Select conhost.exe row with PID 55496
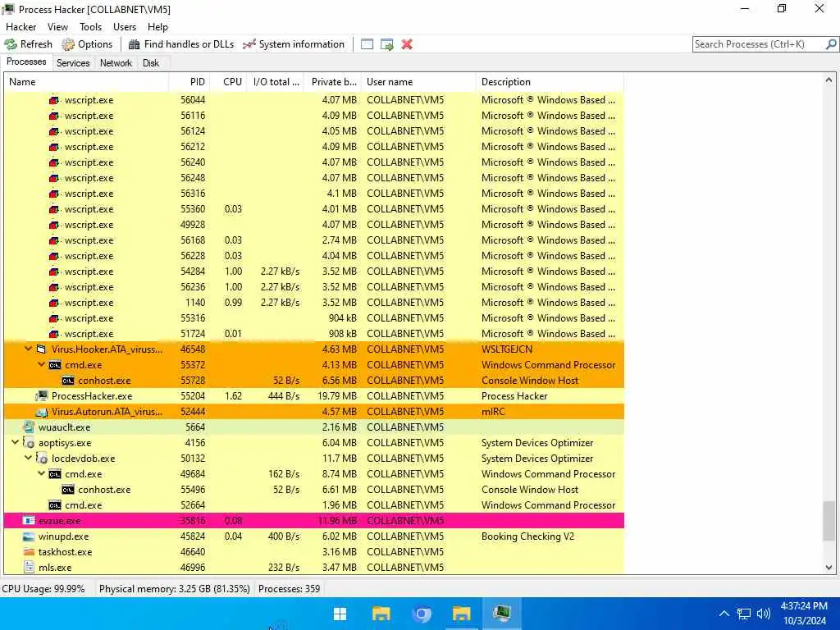This screenshot has width=840, height=630. click(x=314, y=490)
